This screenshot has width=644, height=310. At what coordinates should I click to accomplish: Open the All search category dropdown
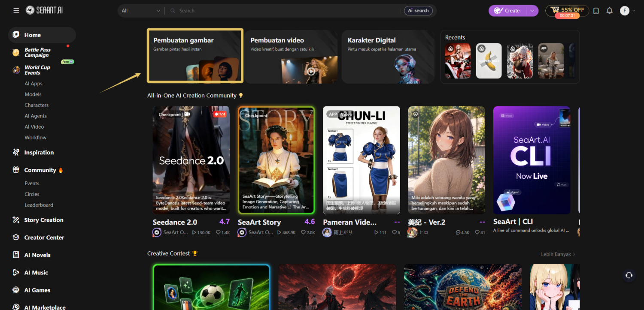click(x=141, y=11)
